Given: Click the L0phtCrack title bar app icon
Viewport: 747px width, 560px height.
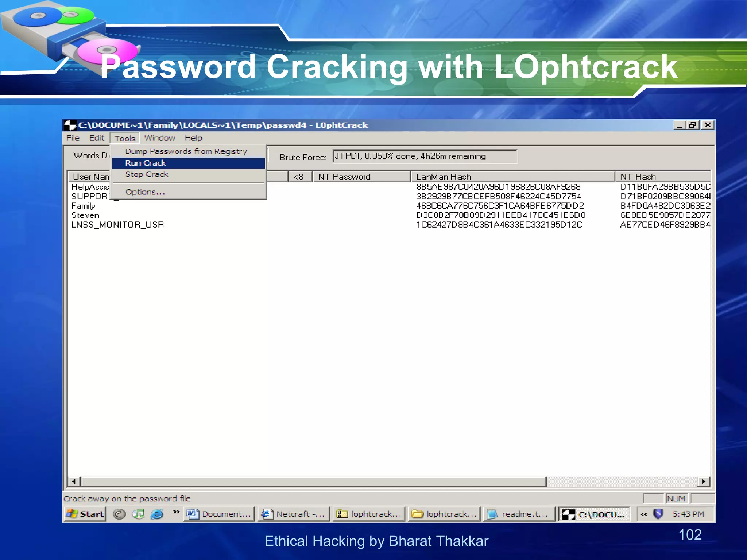Looking at the screenshot, I should pos(70,125).
